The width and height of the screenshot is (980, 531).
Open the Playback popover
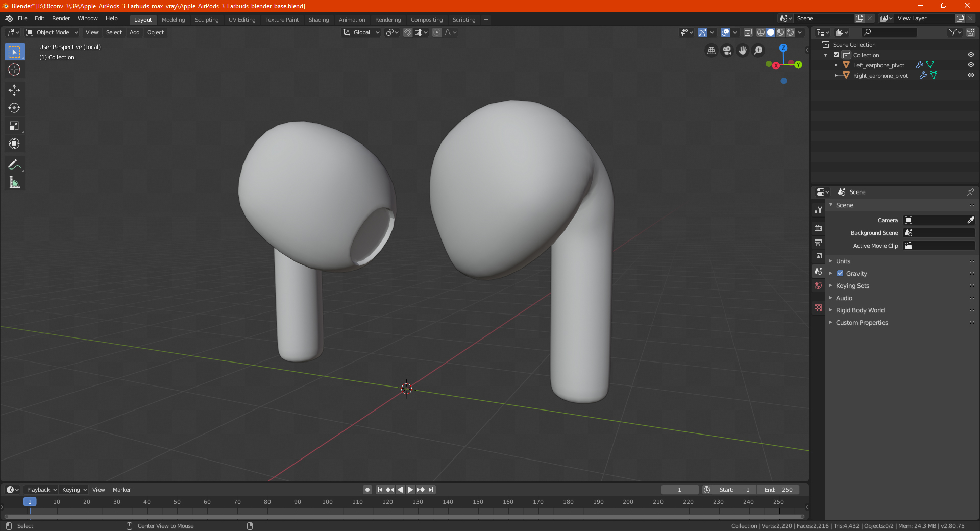pos(41,490)
